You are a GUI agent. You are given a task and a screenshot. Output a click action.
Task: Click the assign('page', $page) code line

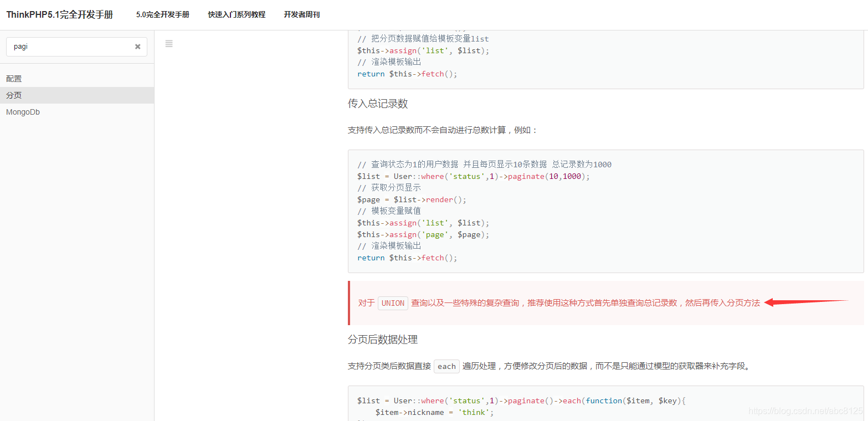point(424,234)
